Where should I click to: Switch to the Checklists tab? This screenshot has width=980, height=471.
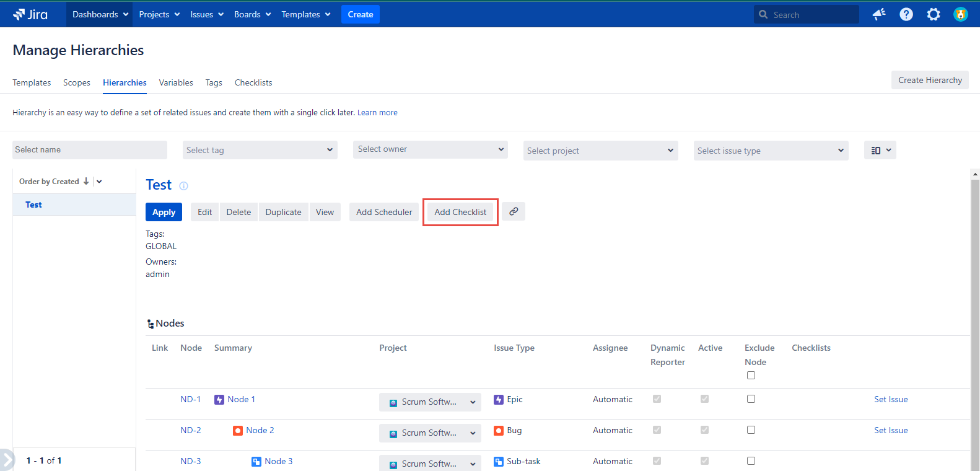[x=253, y=82]
